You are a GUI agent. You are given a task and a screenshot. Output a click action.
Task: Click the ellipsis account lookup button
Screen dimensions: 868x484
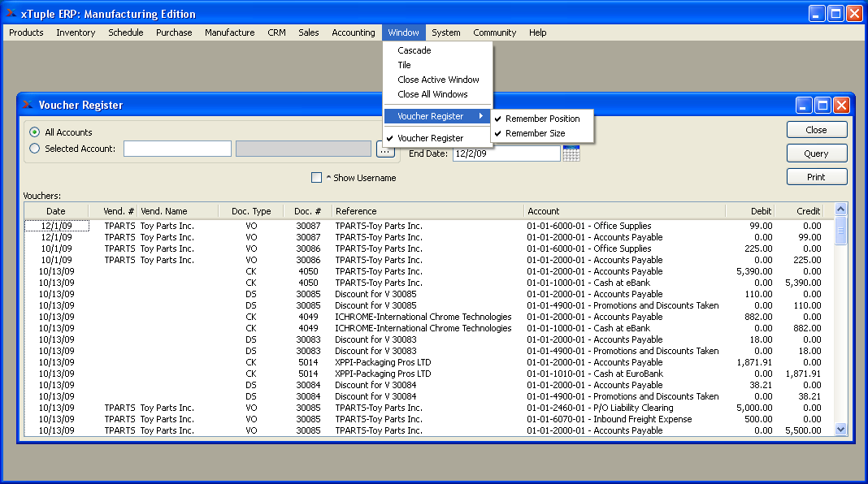coord(386,149)
